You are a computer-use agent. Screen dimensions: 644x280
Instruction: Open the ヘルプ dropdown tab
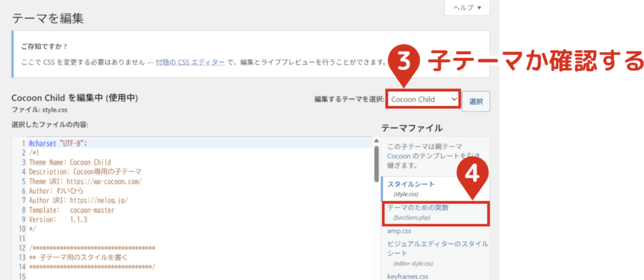466,8
